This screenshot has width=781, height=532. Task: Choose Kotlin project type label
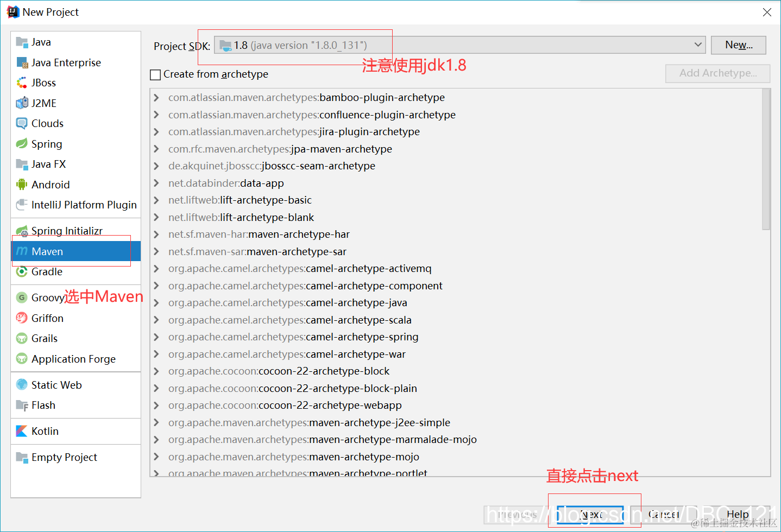[x=45, y=431]
